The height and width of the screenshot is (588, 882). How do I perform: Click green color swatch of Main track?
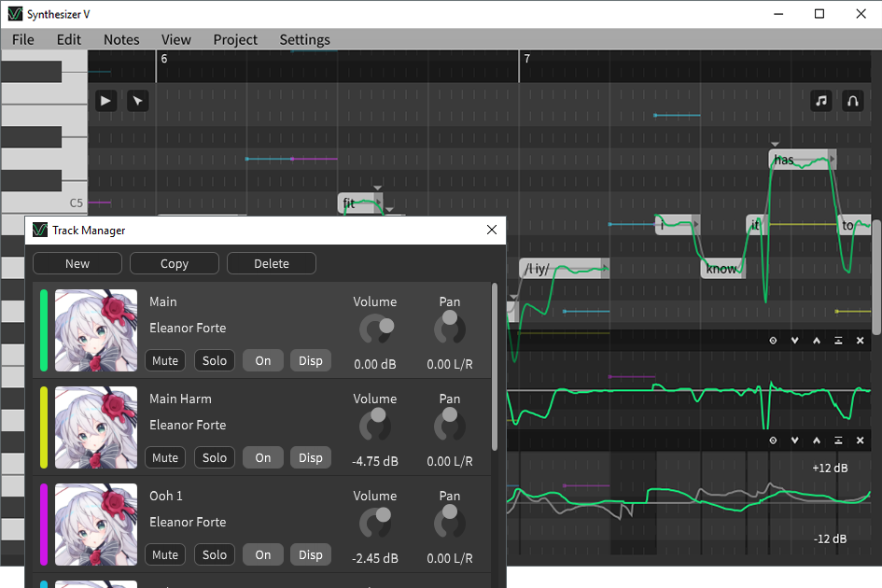[x=44, y=330]
